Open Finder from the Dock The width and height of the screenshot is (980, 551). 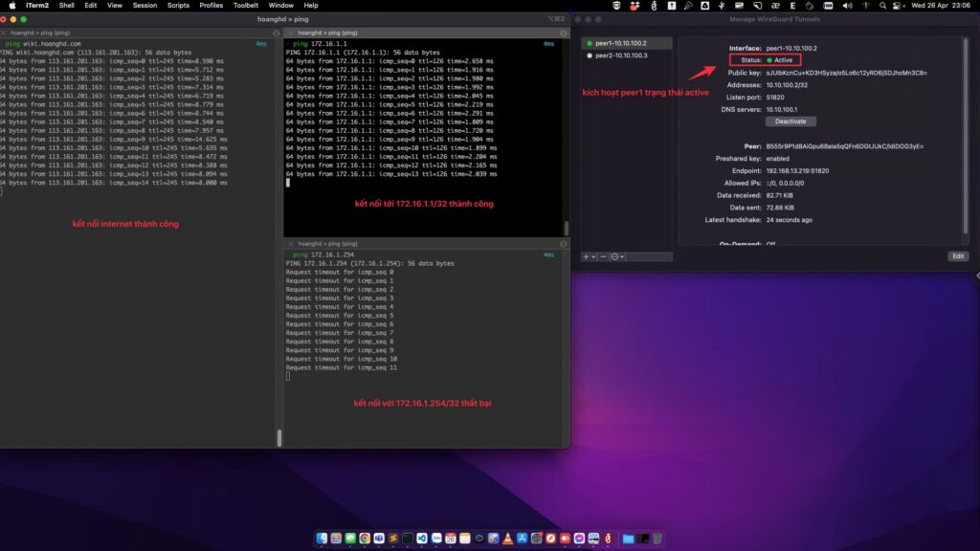(322, 539)
